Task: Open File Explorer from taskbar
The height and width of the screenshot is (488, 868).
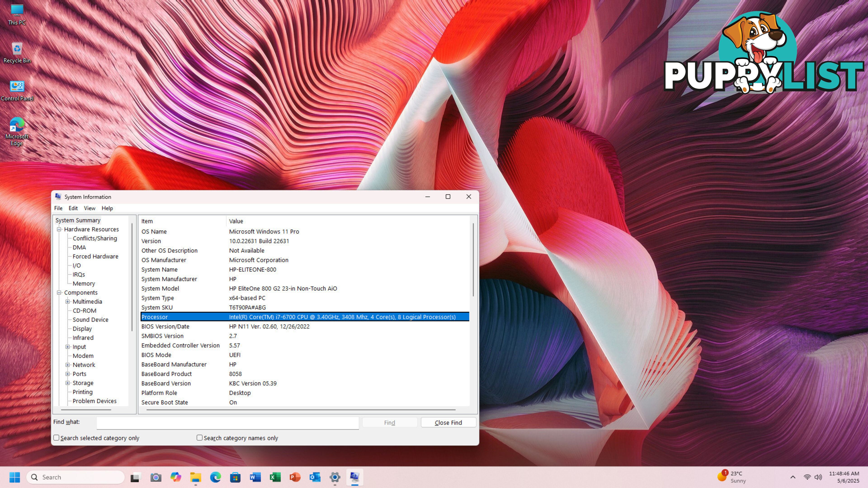Action: [196, 477]
